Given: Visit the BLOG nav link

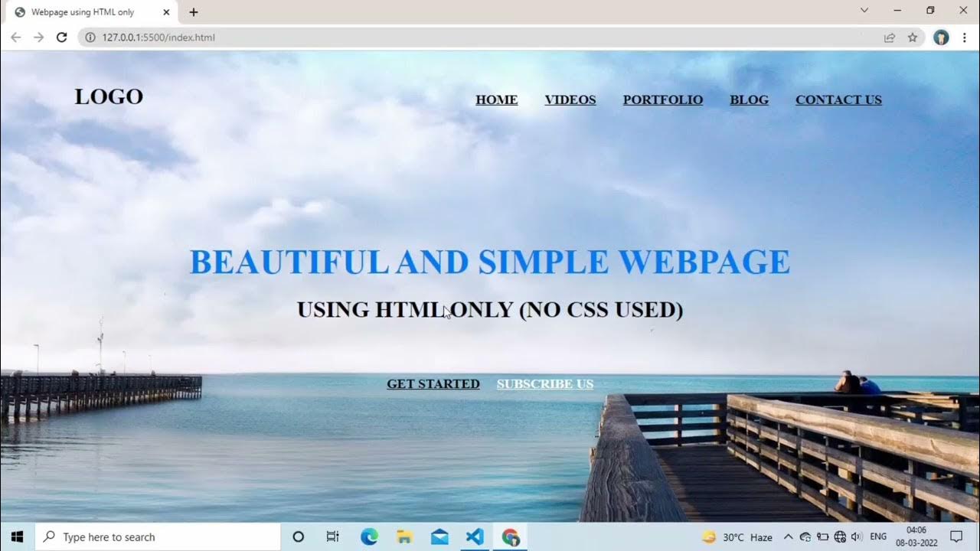Looking at the screenshot, I should pyautogui.click(x=749, y=100).
